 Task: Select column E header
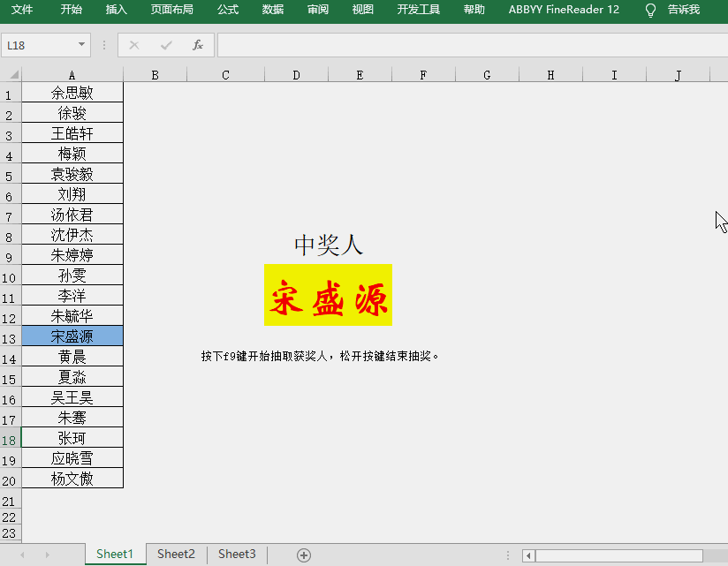pyautogui.click(x=360, y=75)
